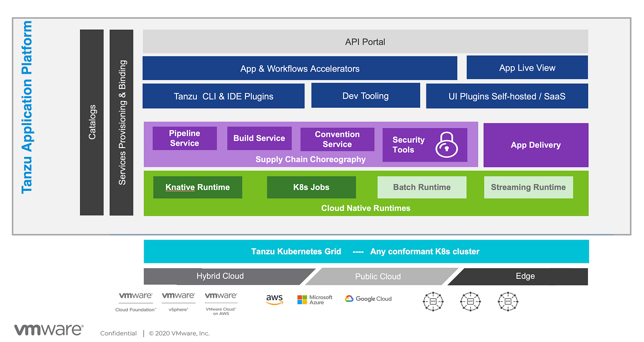Click the large vmware logo in the footer

coord(49,330)
